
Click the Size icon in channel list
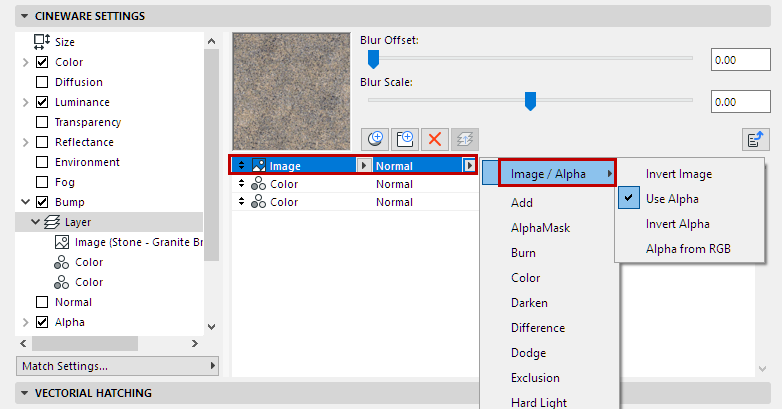41,42
